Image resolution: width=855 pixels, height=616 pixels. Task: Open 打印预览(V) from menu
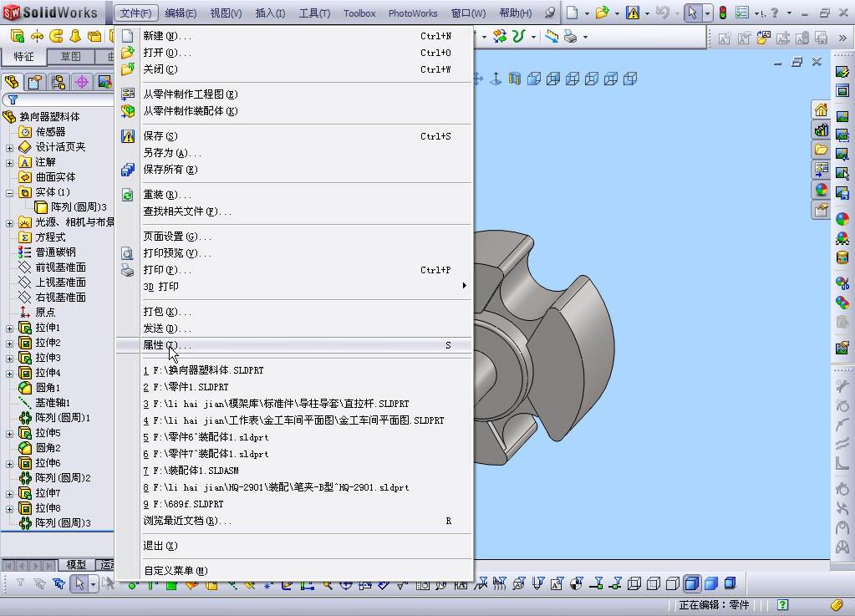[294, 253]
